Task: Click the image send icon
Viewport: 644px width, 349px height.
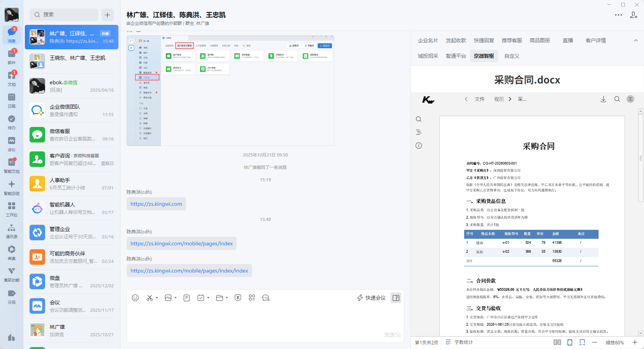Action: click(x=168, y=298)
